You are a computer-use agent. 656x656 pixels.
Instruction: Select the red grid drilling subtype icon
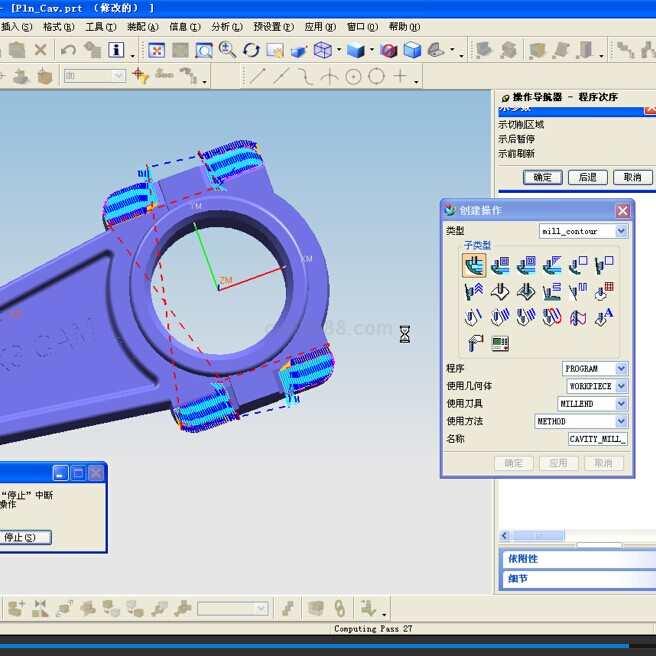click(x=604, y=292)
